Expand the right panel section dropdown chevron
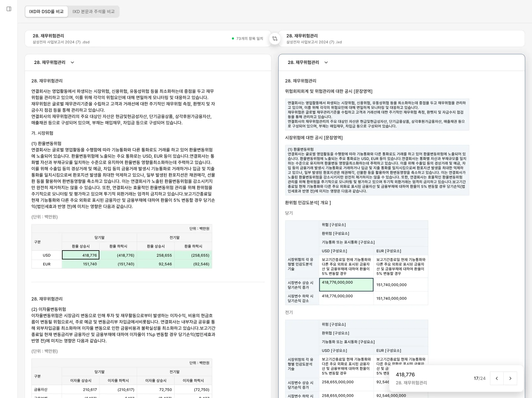The height and width of the screenshot is (398, 532). tap(326, 63)
